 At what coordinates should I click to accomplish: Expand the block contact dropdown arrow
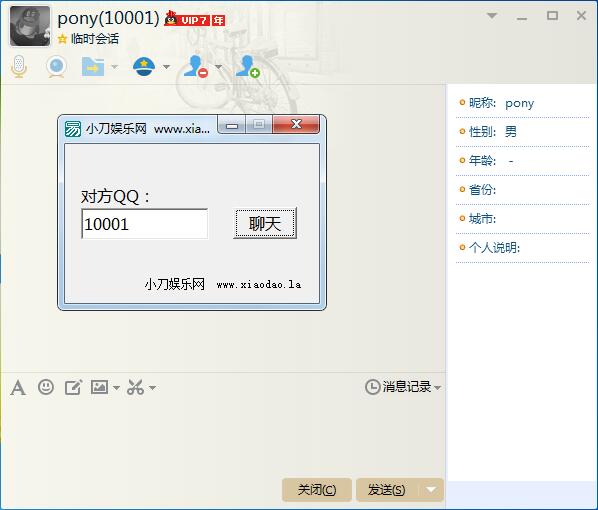219,67
